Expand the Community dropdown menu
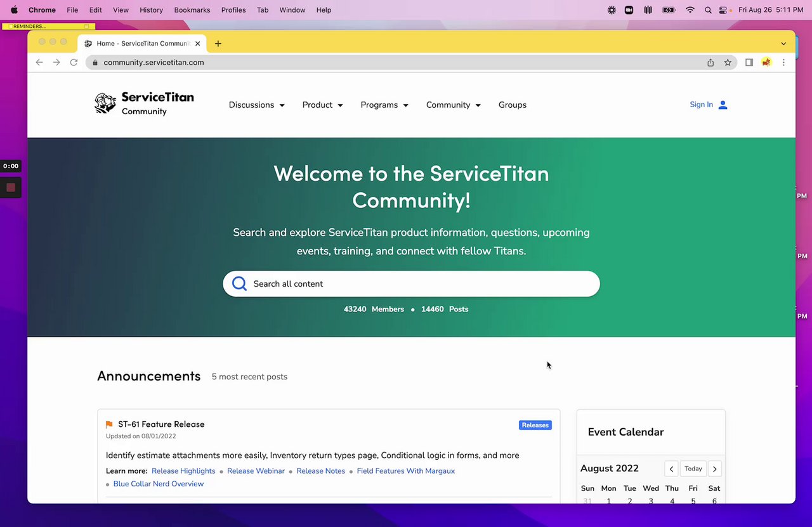The width and height of the screenshot is (812, 527). click(x=453, y=105)
